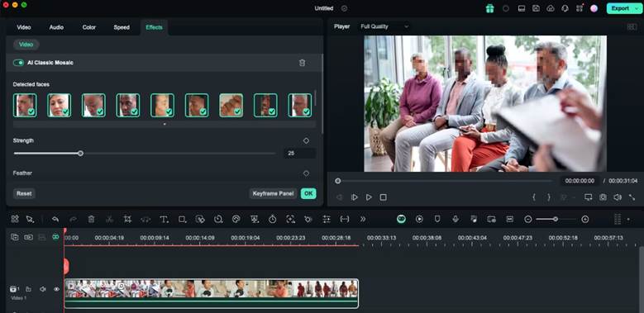Deselect the first detected face thumbnail

25,106
